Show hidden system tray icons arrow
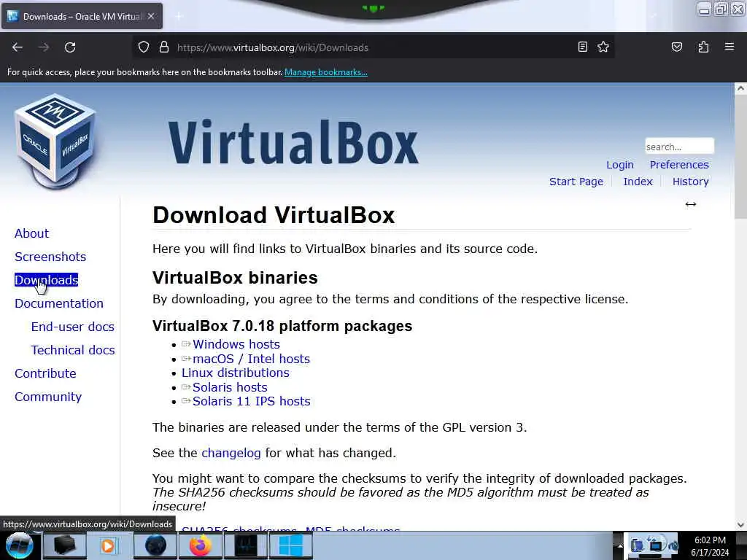 tap(620, 546)
